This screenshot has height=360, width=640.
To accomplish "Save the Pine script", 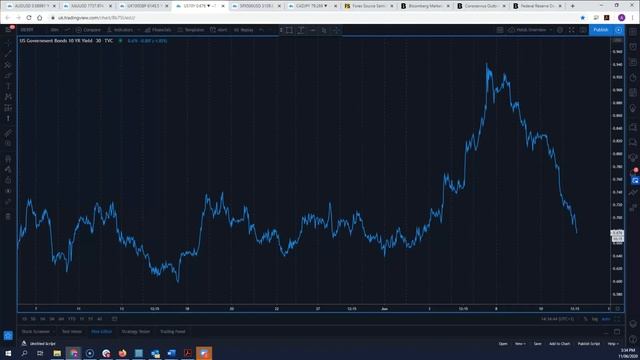I will 538,344.
